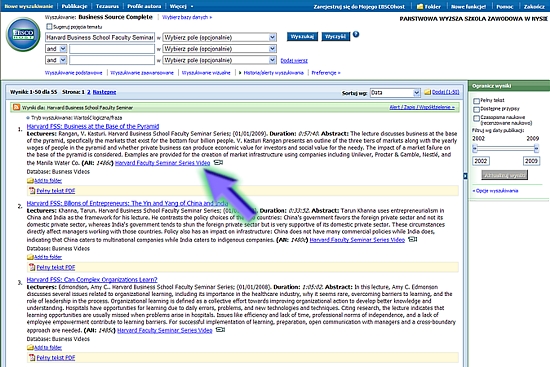Tick the Pełny tekst limiter checkbox

point(476,101)
